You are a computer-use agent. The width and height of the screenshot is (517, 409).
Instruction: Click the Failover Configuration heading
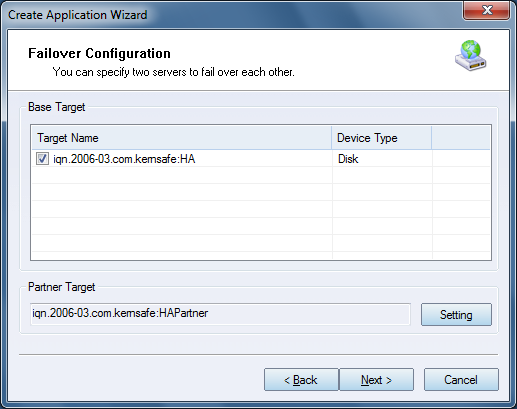tap(99, 53)
